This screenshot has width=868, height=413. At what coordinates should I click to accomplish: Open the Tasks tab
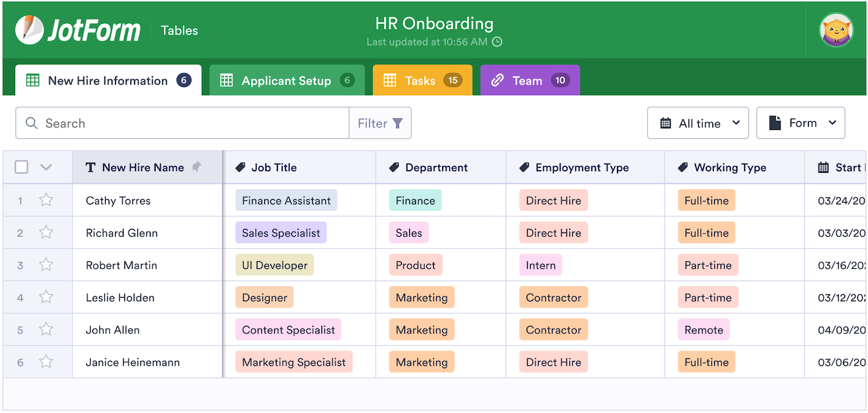pos(422,81)
